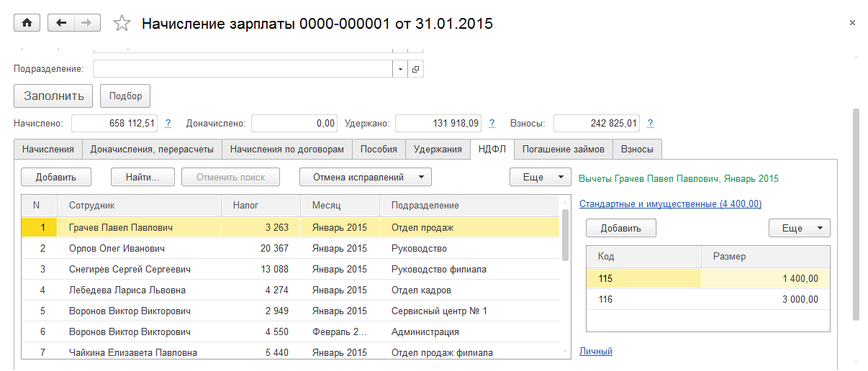
Task: Navigate back with the left arrow
Action: tap(60, 23)
